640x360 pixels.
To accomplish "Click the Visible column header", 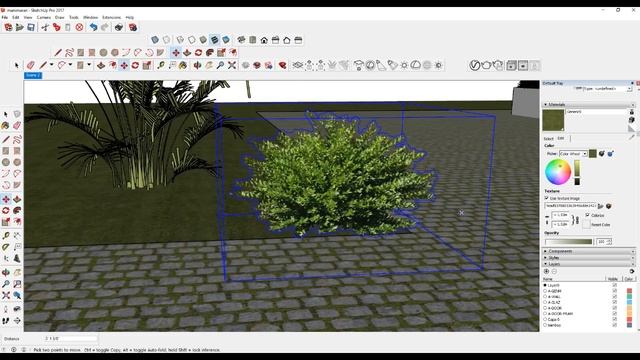I will (613, 279).
